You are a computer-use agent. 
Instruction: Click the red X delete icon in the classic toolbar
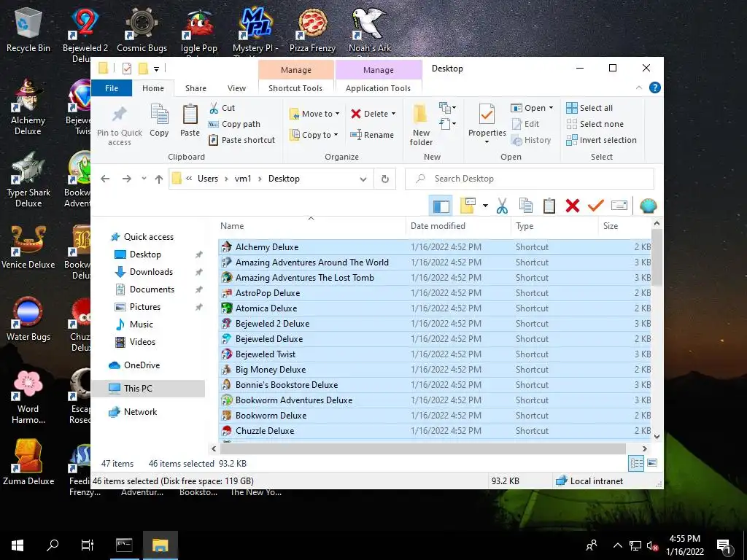point(573,206)
